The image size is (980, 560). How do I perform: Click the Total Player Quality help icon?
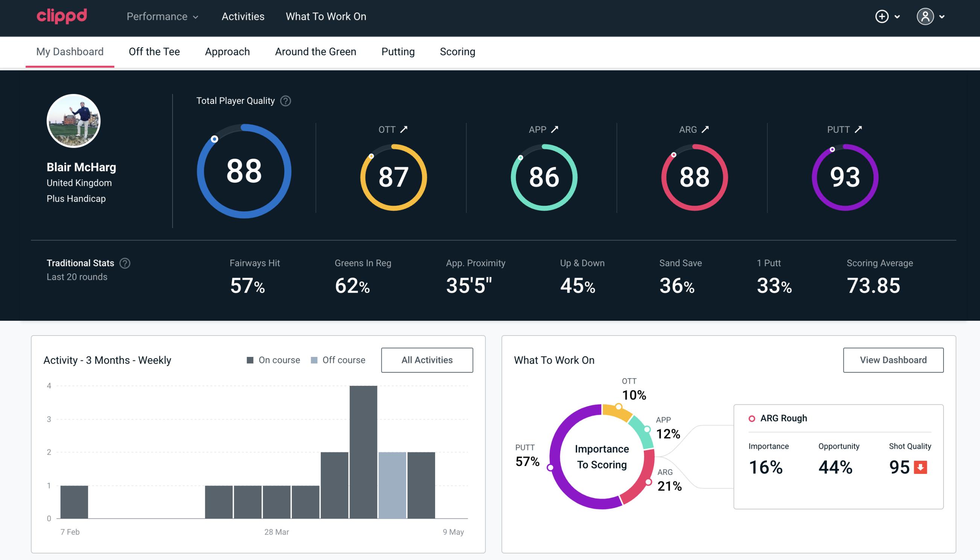click(x=285, y=101)
